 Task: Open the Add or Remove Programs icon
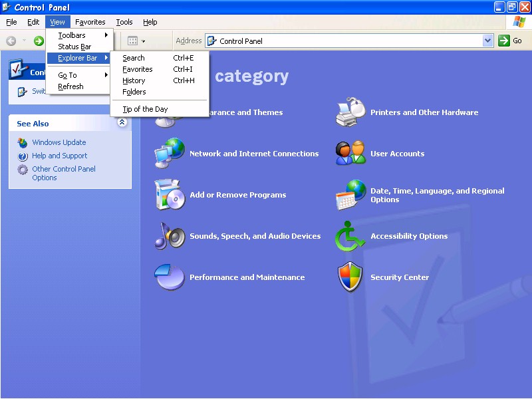[170, 195]
